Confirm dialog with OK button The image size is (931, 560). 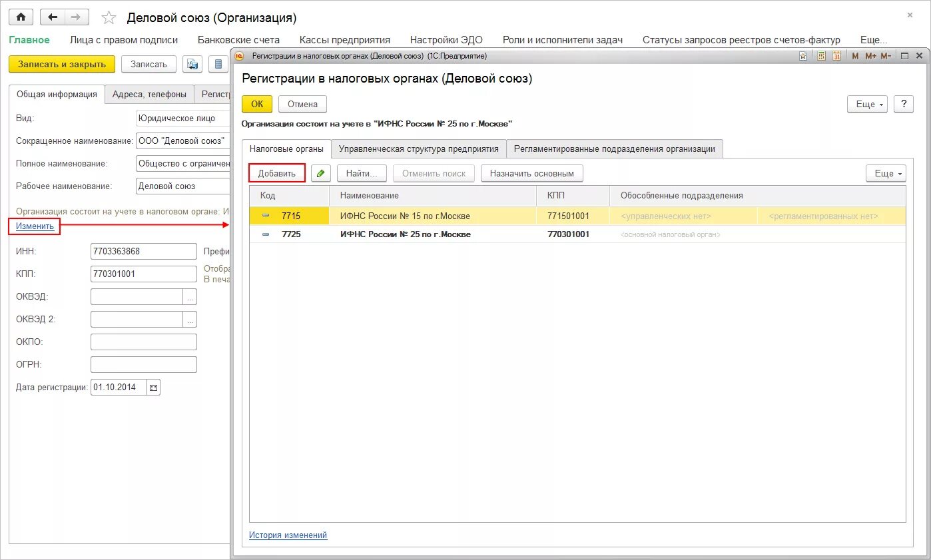257,104
